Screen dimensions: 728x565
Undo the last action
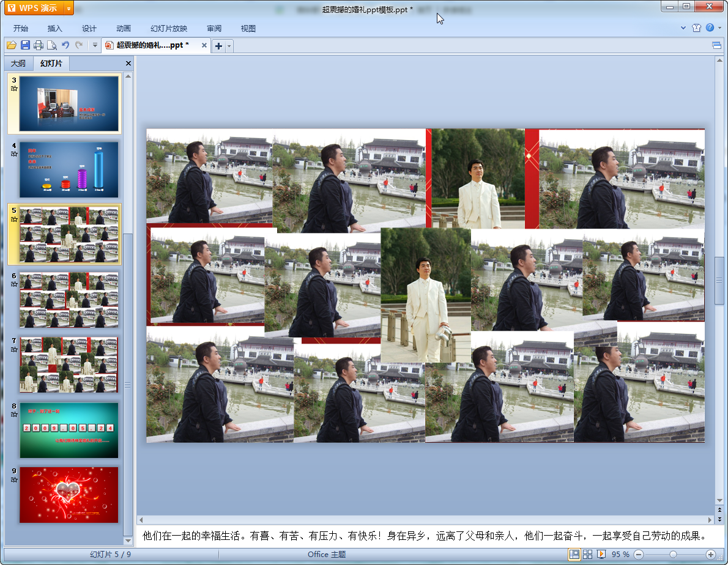pos(65,45)
